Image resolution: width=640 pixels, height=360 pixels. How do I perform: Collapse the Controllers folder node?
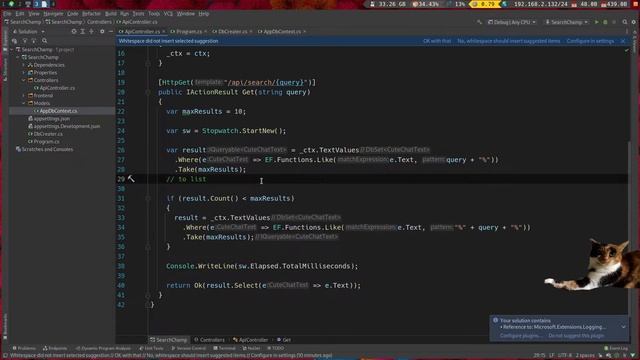click(24, 80)
